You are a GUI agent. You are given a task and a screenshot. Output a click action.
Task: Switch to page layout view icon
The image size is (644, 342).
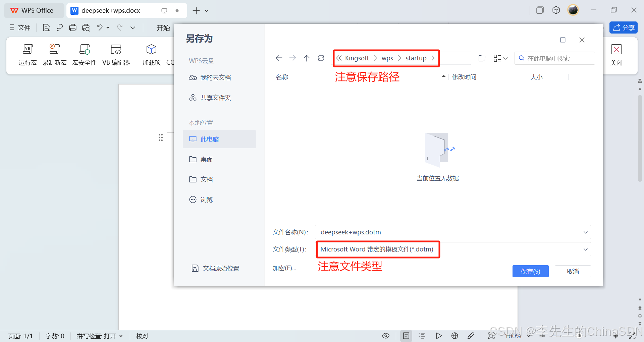406,336
